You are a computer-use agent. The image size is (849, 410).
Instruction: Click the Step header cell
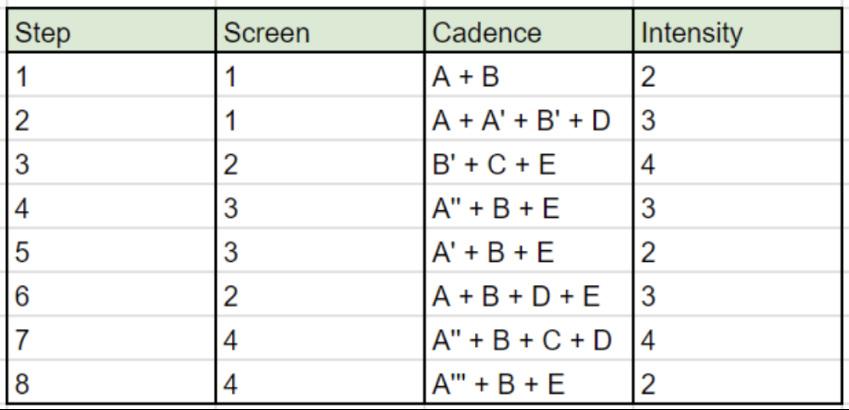point(112,33)
